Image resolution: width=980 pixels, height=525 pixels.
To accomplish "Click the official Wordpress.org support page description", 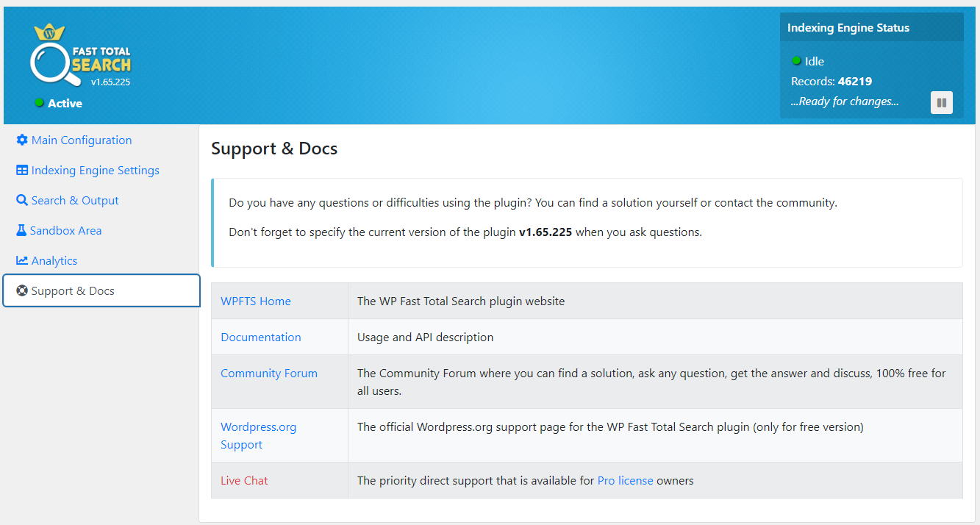I will 610,426.
